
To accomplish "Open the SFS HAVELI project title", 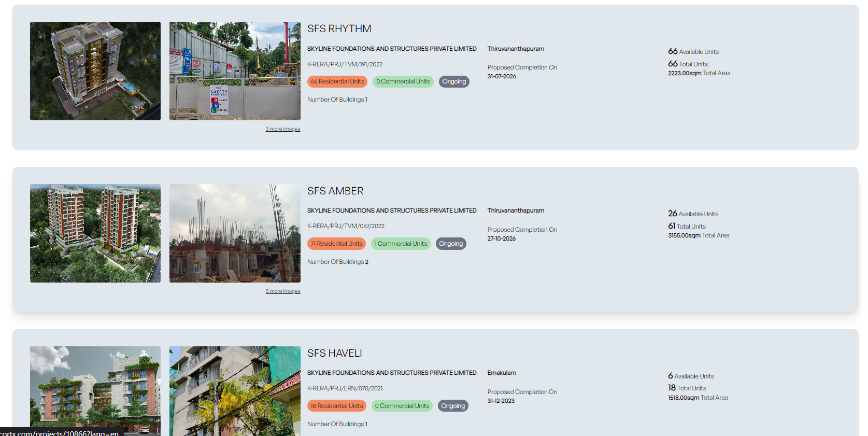I will point(334,354).
